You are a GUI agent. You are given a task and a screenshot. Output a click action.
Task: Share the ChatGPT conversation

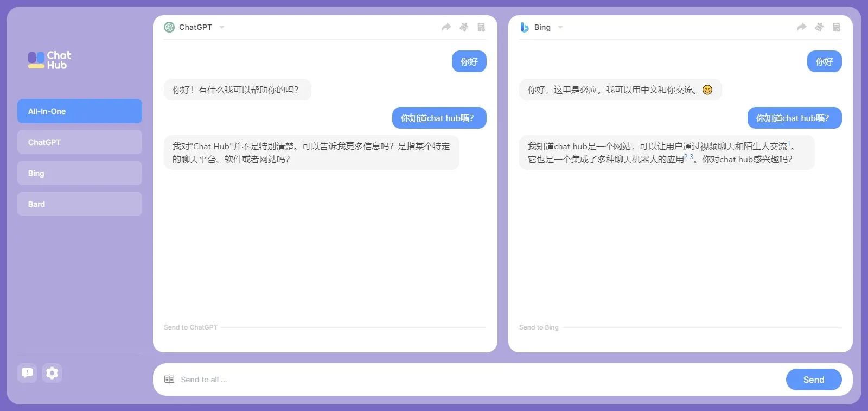click(x=446, y=27)
